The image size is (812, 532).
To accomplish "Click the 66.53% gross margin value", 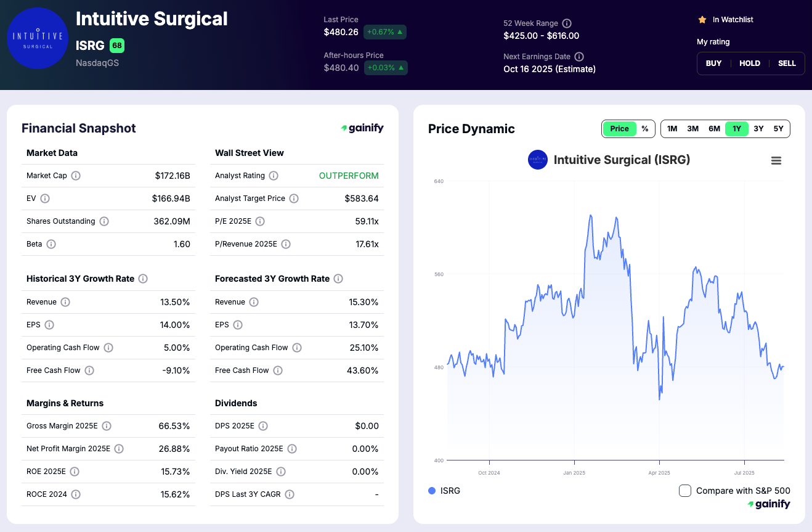I will coord(174,426).
